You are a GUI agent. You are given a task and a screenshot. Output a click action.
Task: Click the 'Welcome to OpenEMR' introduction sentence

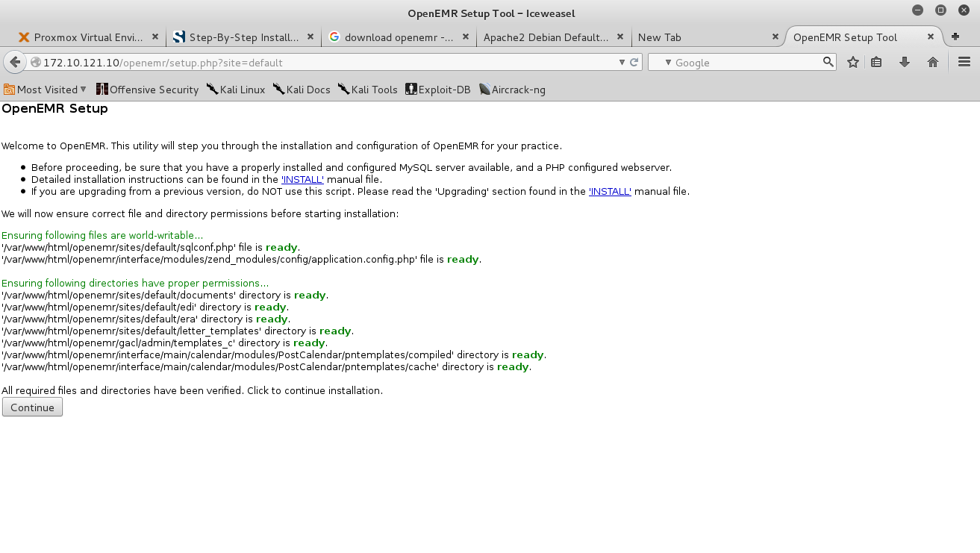pyautogui.click(x=282, y=146)
